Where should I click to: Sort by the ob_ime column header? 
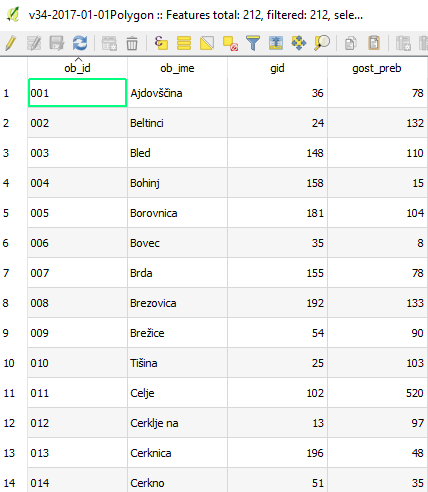pos(177,68)
